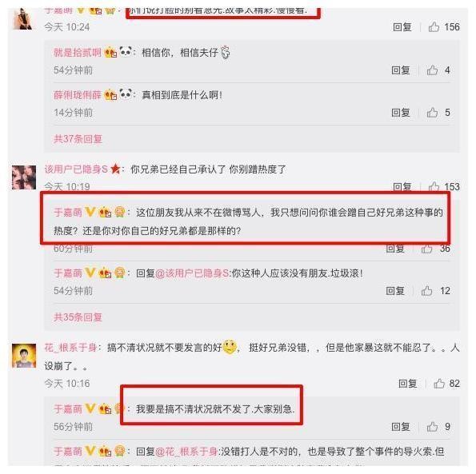
Task: Open 薛俐珑俐薛's profile link
Action: pyautogui.click(x=78, y=95)
